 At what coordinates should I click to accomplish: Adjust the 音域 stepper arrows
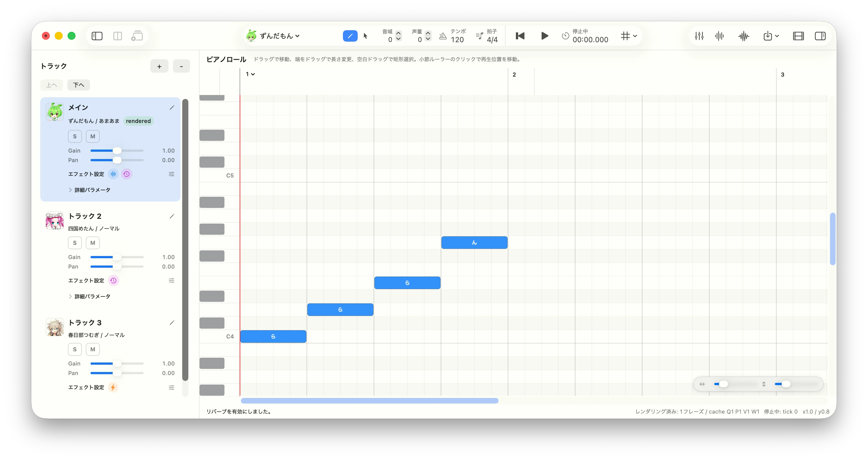pyautogui.click(x=398, y=36)
